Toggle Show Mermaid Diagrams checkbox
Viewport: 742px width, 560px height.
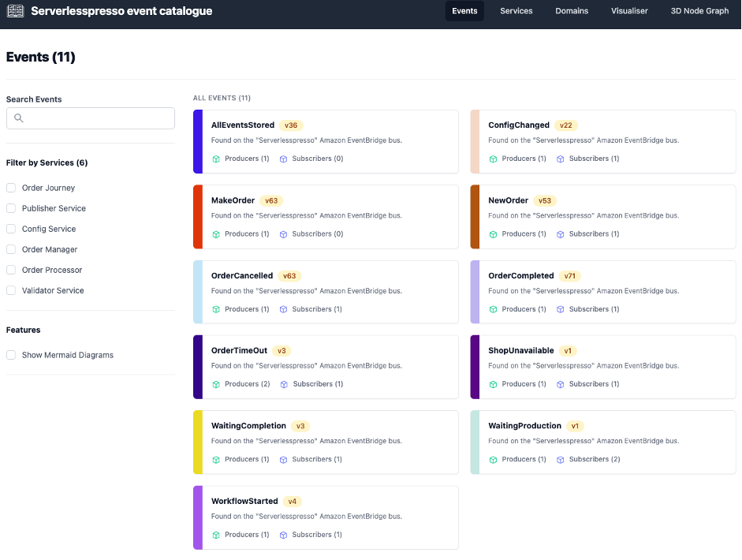click(11, 355)
